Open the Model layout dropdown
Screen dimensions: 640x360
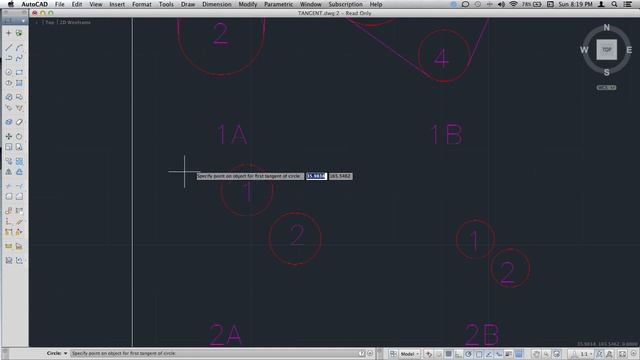coord(410,354)
